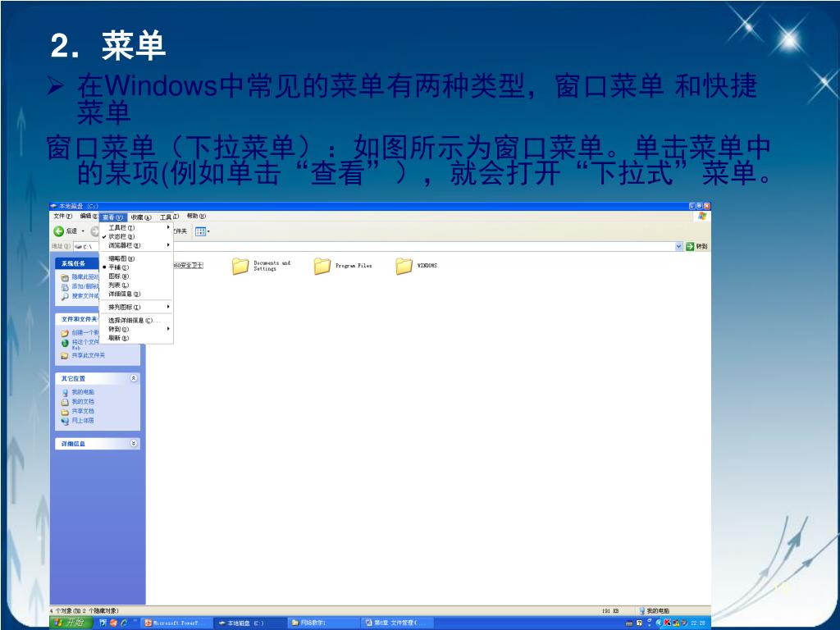Expand the 工具栏(T) submenu
840x630 pixels.
pos(137,228)
